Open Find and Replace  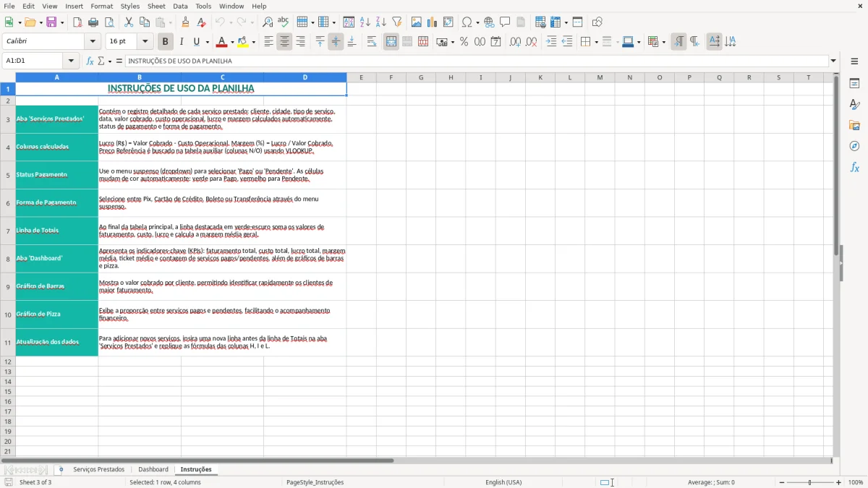click(x=268, y=22)
